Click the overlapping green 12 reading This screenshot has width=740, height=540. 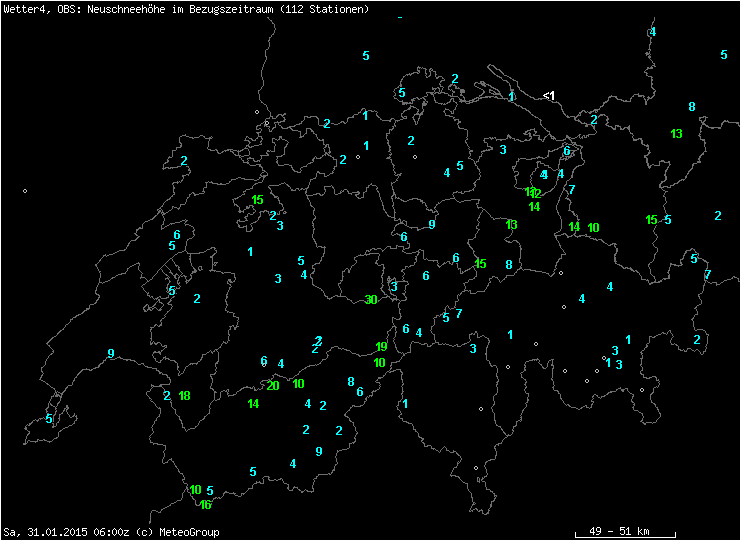tap(535, 193)
